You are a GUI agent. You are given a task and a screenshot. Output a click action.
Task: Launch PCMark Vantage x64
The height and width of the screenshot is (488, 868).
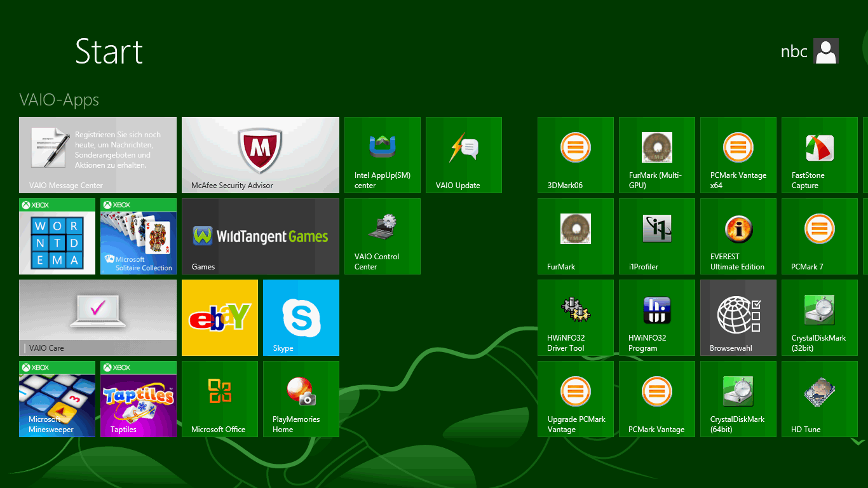click(x=738, y=155)
